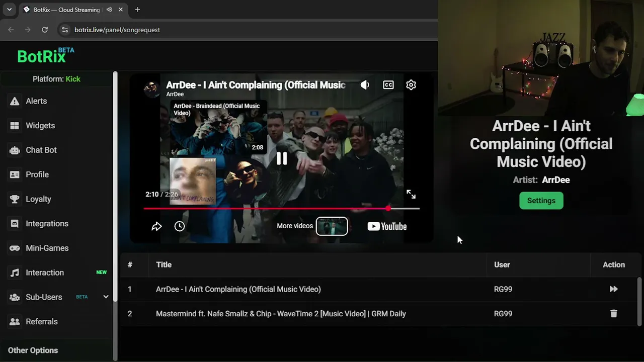The width and height of the screenshot is (644, 362).
Task: Click the Platform: Kick label
Action: pos(56,79)
